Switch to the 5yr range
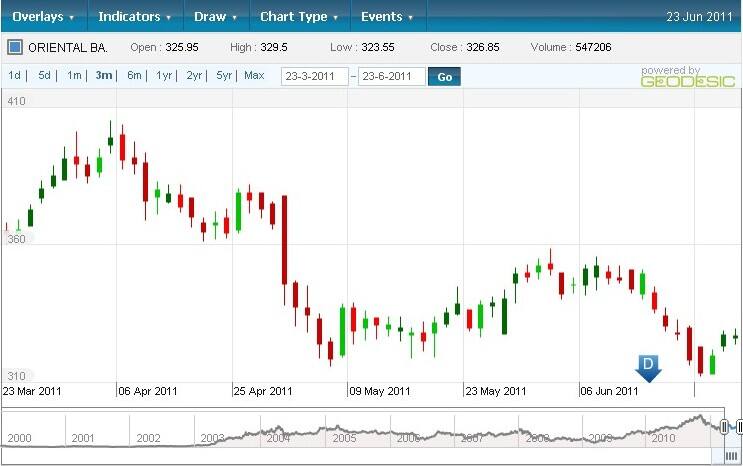This screenshot has height=466, width=743. click(x=224, y=76)
